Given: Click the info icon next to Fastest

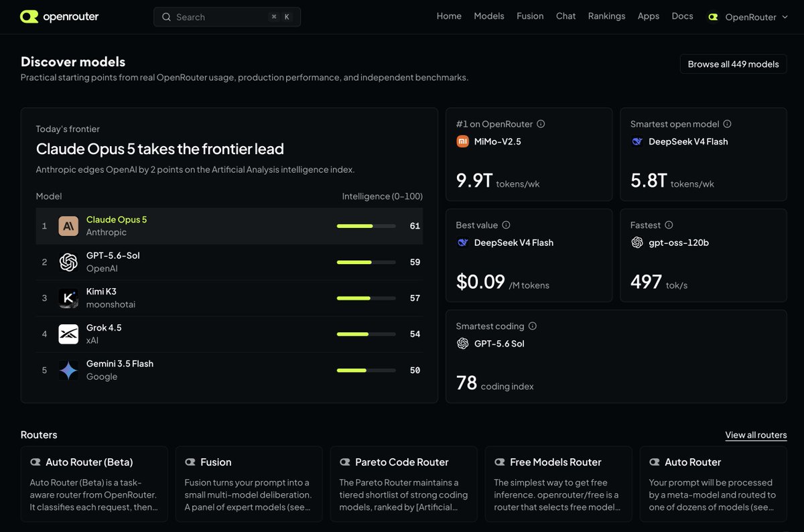Looking at the screenshot, I should tap(669, 225).
